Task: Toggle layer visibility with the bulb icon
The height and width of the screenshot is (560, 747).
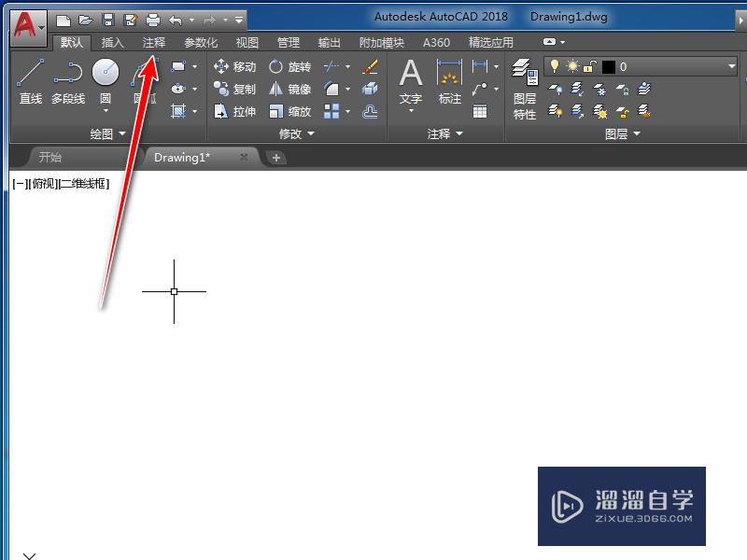Action: (556, 65)
